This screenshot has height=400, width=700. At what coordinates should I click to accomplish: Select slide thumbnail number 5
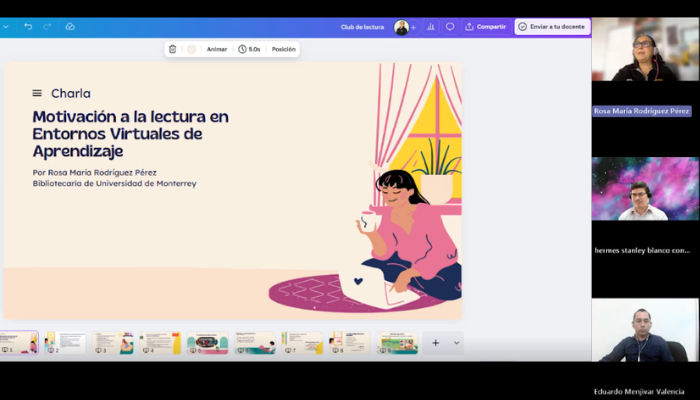pos(207,343)
